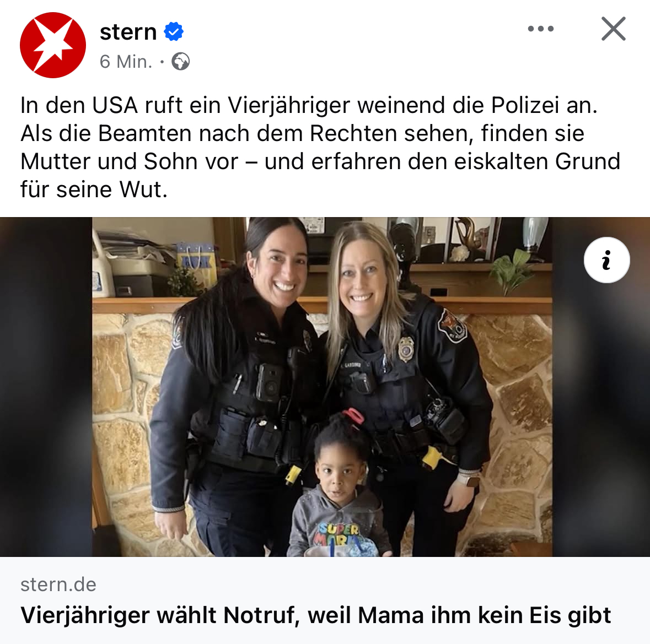Dismiss the post with the X icon
650x644 pixels.
click(614, 29)
